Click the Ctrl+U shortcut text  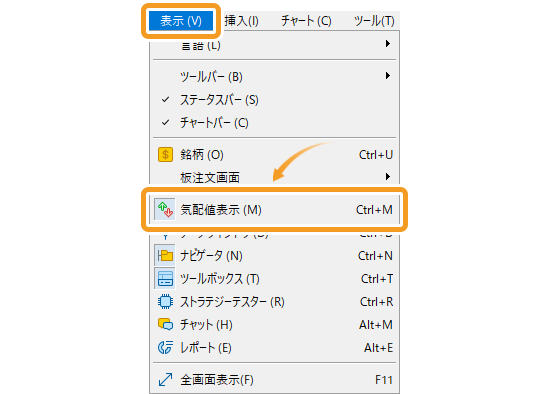coord(376,155)
